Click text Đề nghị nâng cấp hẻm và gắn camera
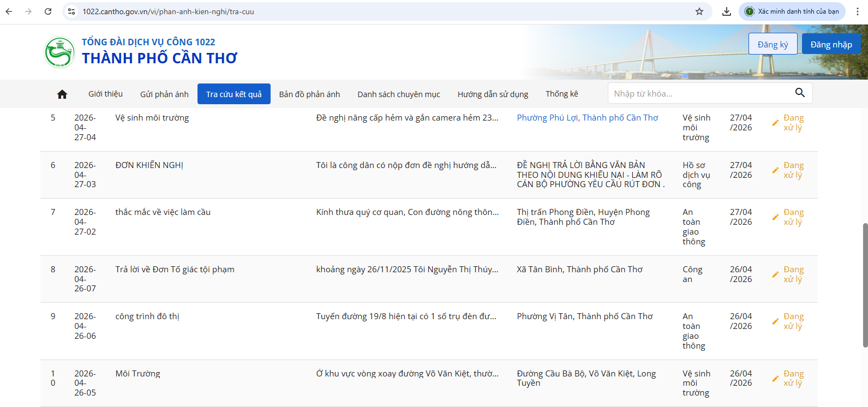The width and height of the screenshot is (868, 407). (407, 118)
